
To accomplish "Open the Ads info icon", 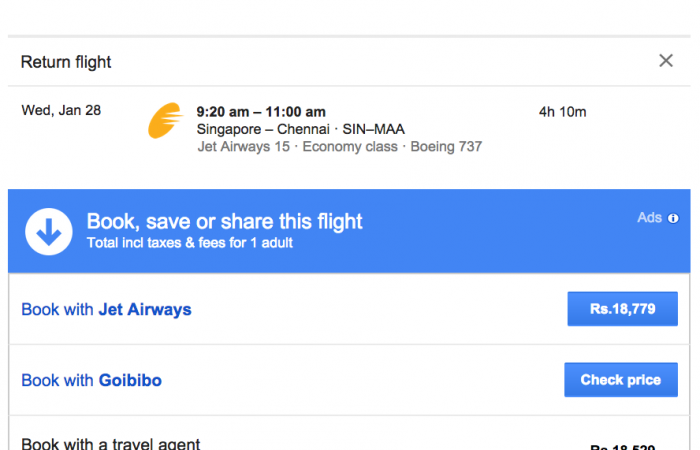I will (x=673, y=218).
